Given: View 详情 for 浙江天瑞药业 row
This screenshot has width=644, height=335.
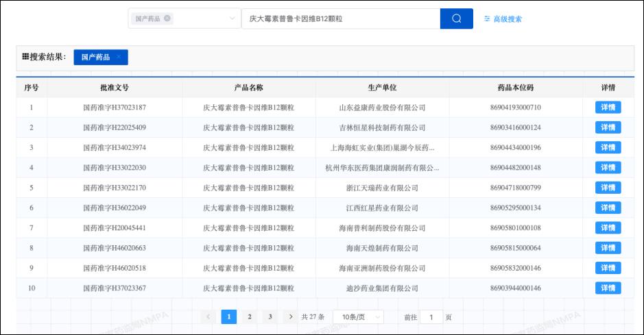Looking at the screenshot, I should [x=608, y=188].
